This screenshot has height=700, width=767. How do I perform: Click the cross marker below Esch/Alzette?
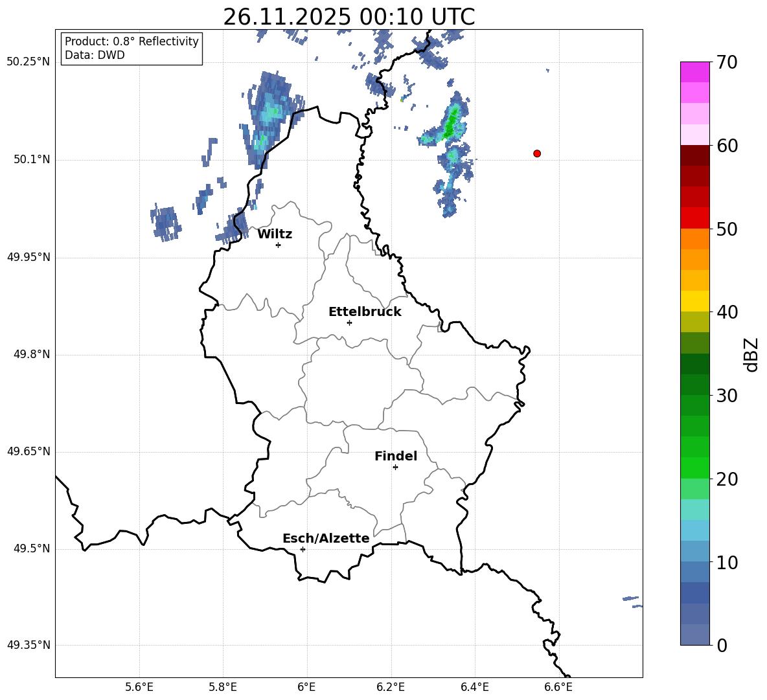[303, 549]
